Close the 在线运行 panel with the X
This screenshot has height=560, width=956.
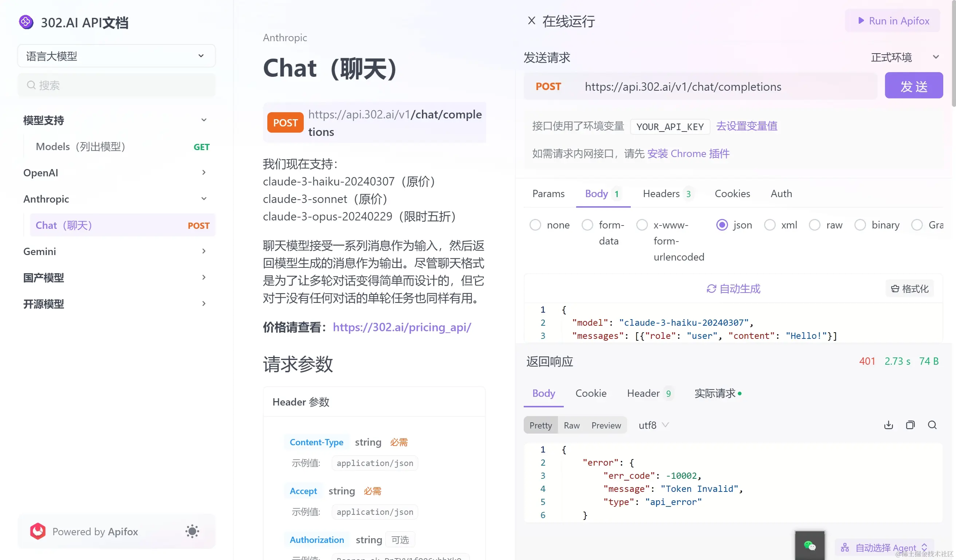(x=531, y=21)
